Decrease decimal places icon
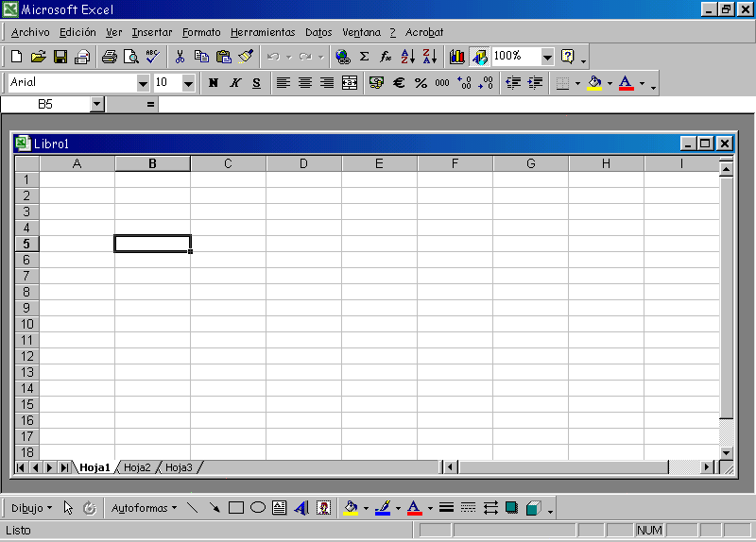 (486, 83)
